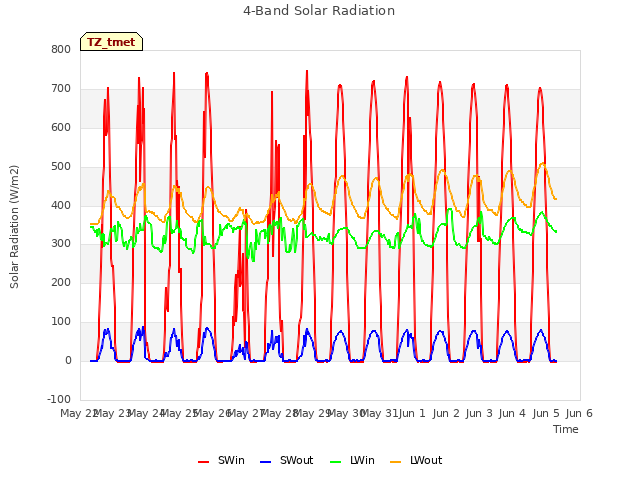Click the chart title 4-Band Solar Radiation

pyautogui.click(x=319, y=11)
